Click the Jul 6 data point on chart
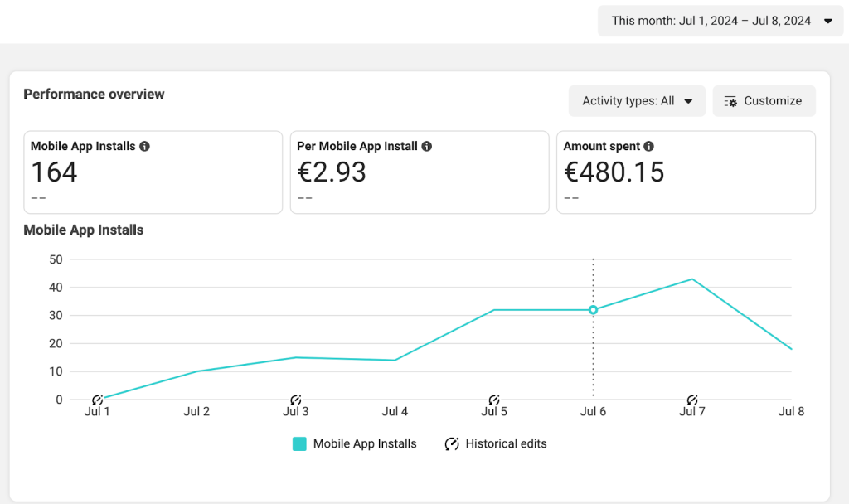Image resolution: width=849 pixels, height=504 pixels. (x=593, y=310)
